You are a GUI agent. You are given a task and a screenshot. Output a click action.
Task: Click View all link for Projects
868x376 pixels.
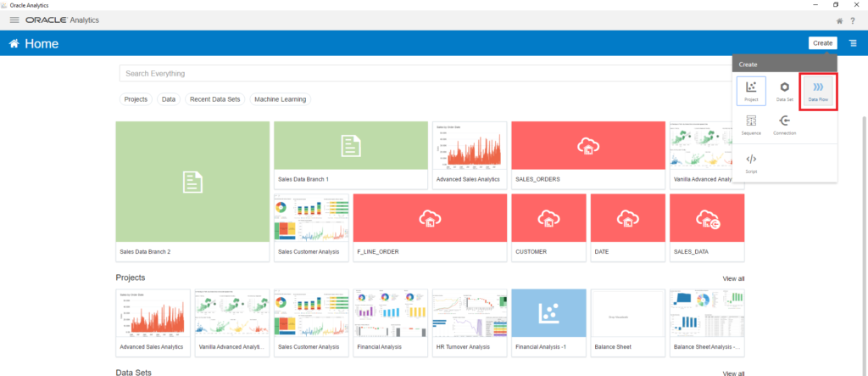pyautogui.click(x=733, y=278)
